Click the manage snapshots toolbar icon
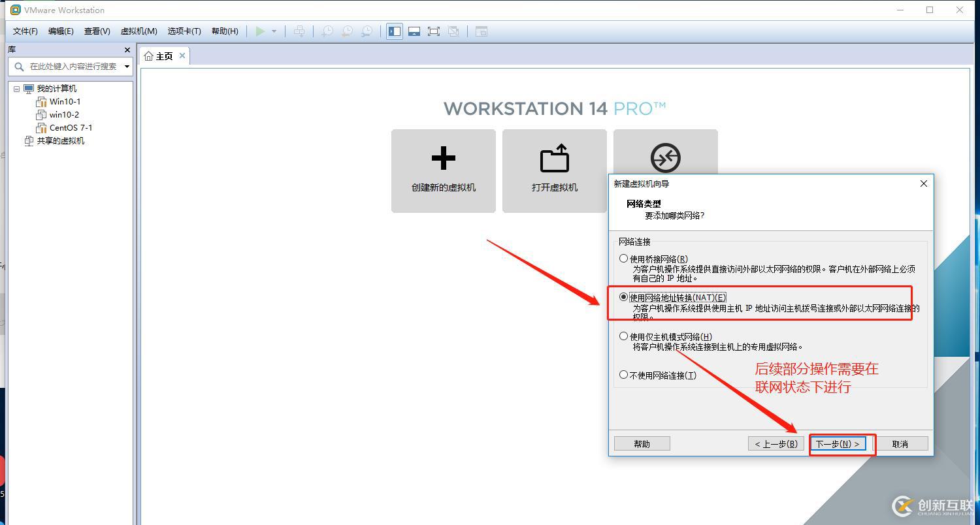Viewport: 980px width, 525px height. (x=368, y=31)
